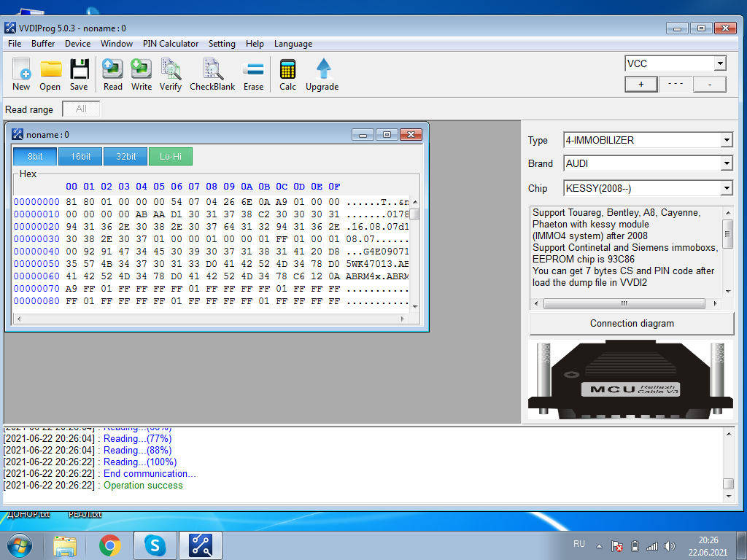Switch hex view to 16bit mode
Image resolution: width=747 pixels, height=560 pixels.
click(80, 156)
